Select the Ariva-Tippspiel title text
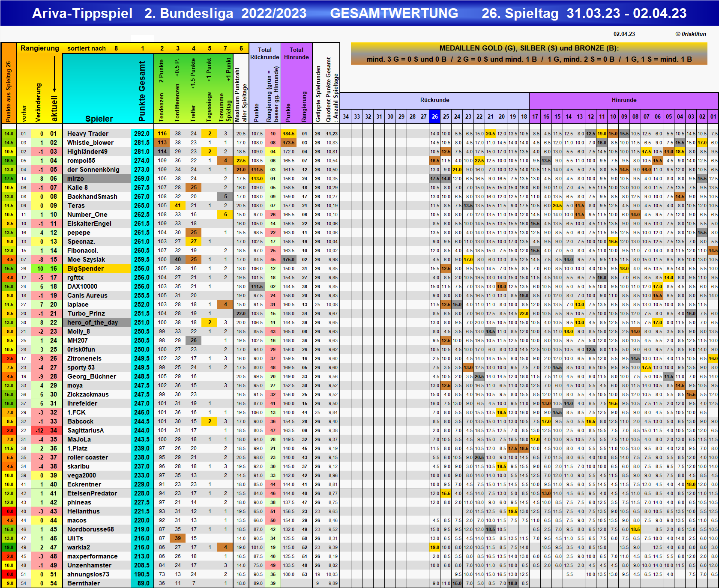 [x=82, y=13]
